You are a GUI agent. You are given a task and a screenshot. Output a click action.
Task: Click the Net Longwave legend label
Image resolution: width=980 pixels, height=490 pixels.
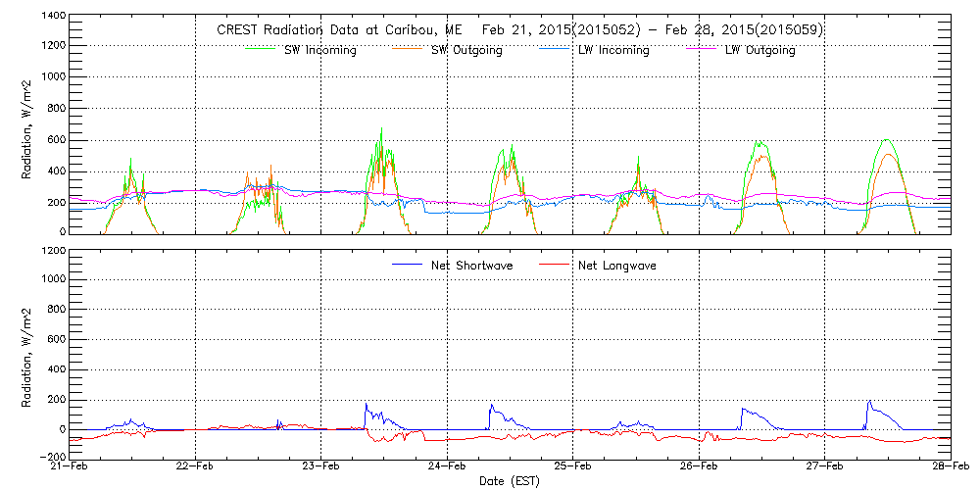616,266
